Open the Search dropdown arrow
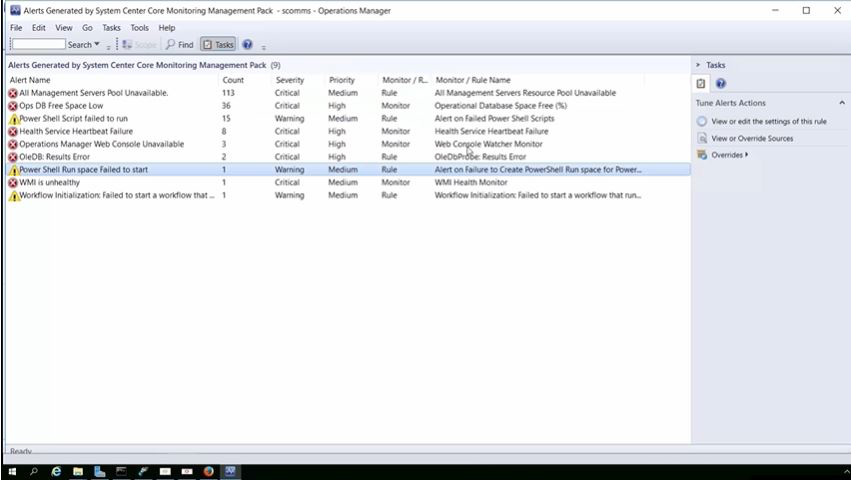 97,44
